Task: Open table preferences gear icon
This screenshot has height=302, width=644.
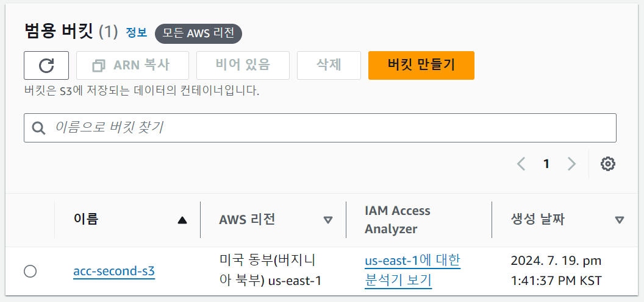Action: (x=608, y=164)
